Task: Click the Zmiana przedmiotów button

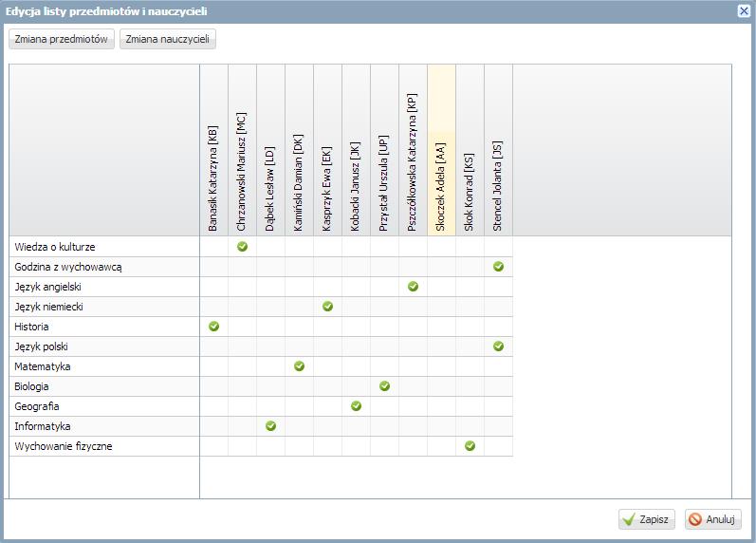Action: pos(62,39)
